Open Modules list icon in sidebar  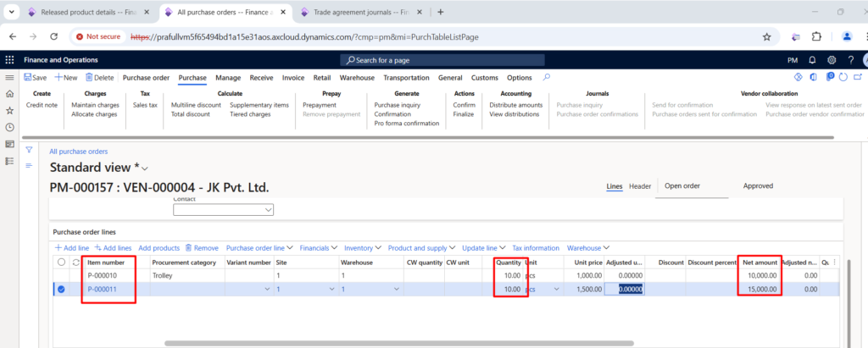(x=9, y=161)
